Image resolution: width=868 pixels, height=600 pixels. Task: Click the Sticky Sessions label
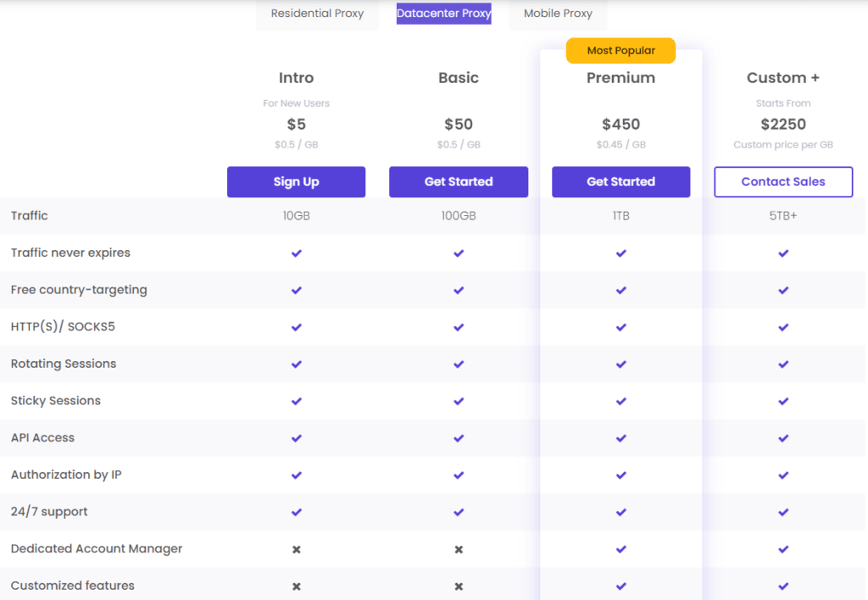click(x=55, y=401)
